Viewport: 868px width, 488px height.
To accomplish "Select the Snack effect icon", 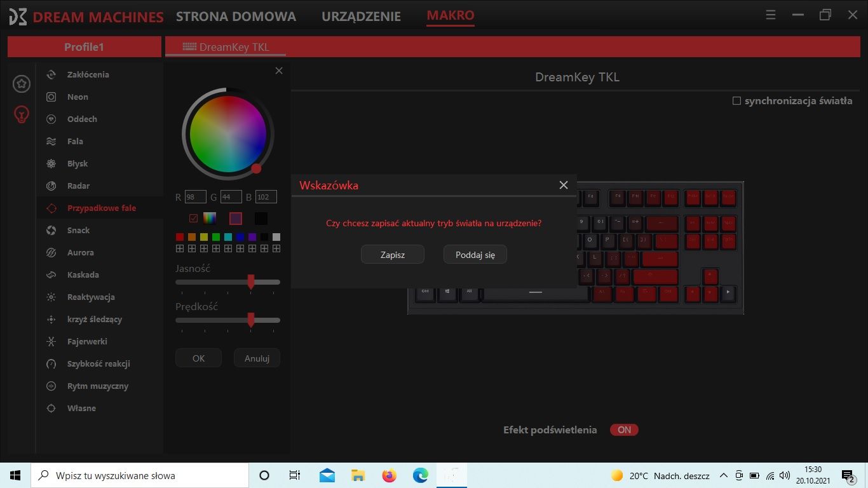I will click(51, 230).
